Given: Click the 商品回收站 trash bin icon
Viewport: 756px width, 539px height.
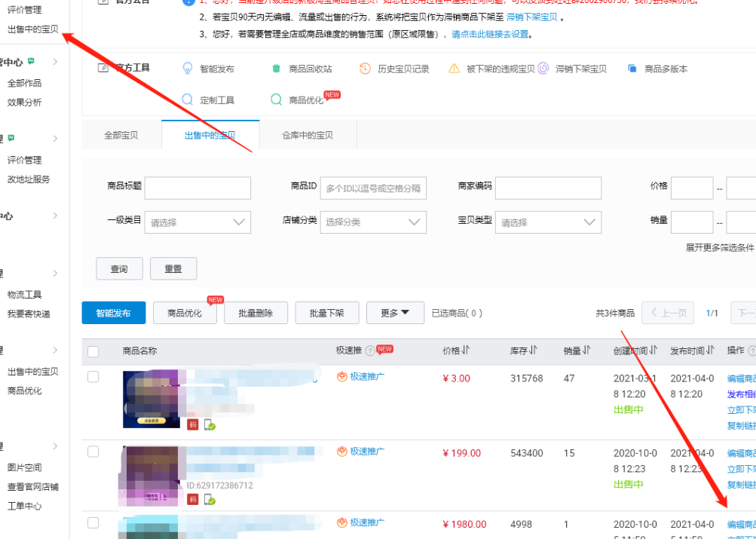Looking at the screenshot, I should click(277, 69).
